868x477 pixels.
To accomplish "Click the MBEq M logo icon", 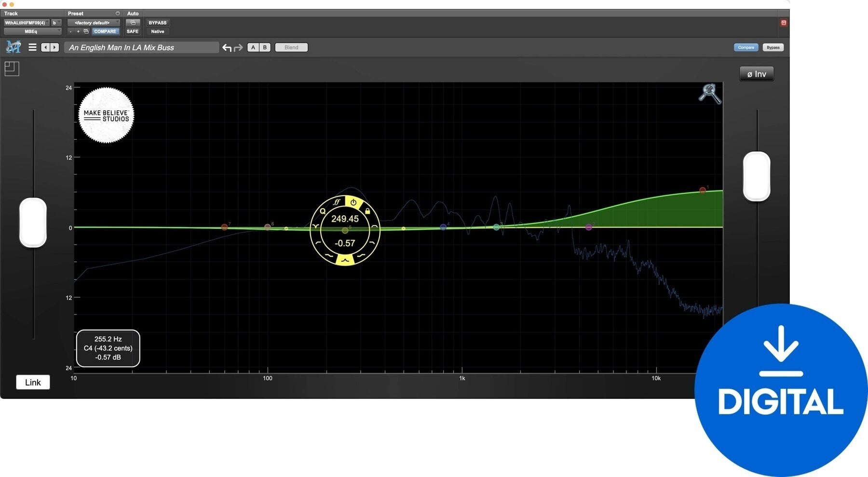I will [x=13, y=47].
